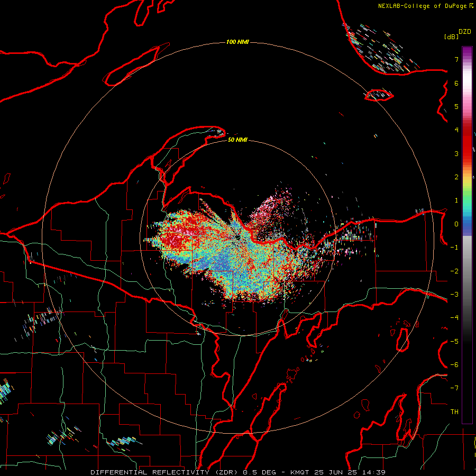Viewport: 476px width, 476px height.
Task: Click the KMQT radar station identifier
Action: [x=300, y=472]
